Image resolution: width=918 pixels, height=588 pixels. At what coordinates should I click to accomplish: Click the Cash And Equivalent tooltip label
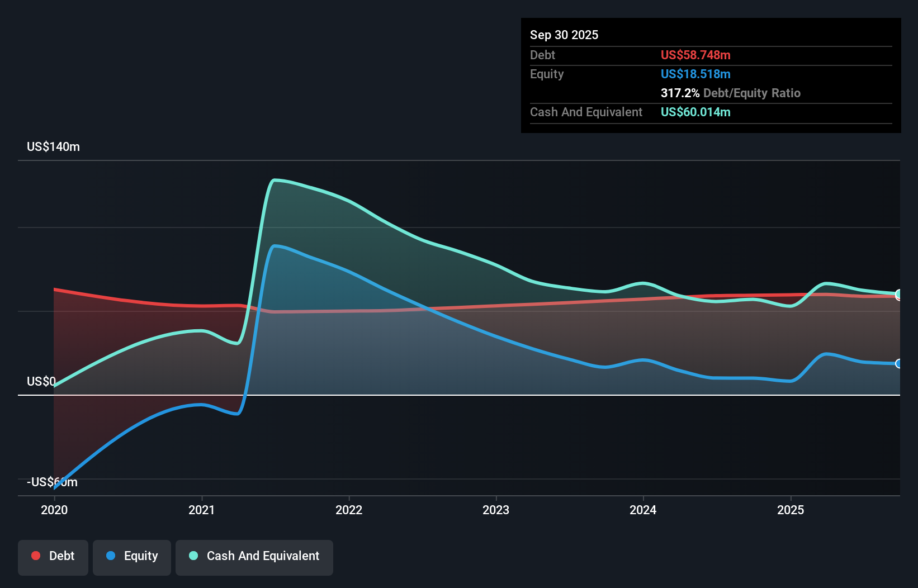tap(586, 112)
